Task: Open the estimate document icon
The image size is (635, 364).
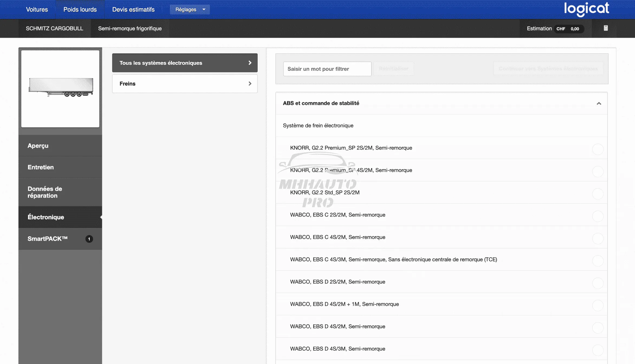Action: (606, 28)
